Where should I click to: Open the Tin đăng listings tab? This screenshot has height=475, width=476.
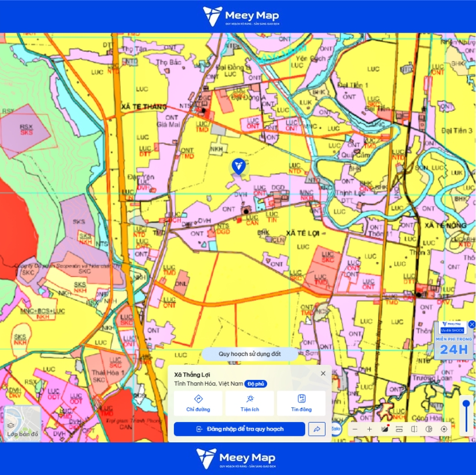301,403
